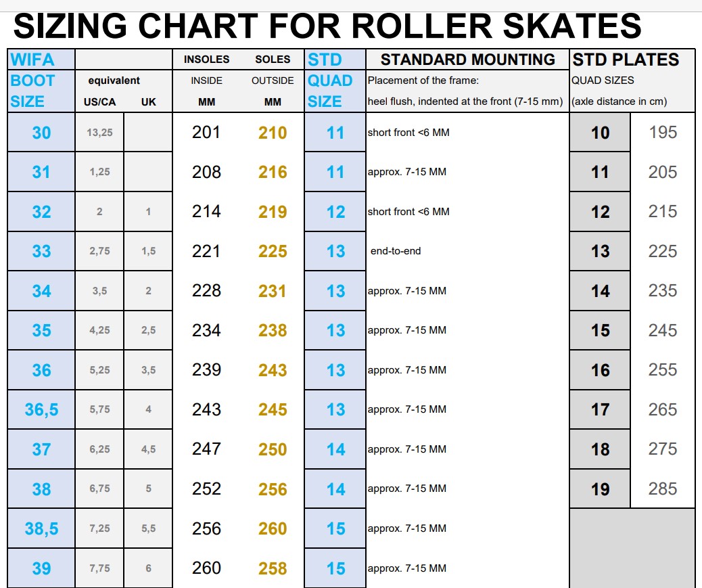Select axle distance value 245
Image resolution: width=702 pixels, height=588 pixels.
click(x=662, y=331)
